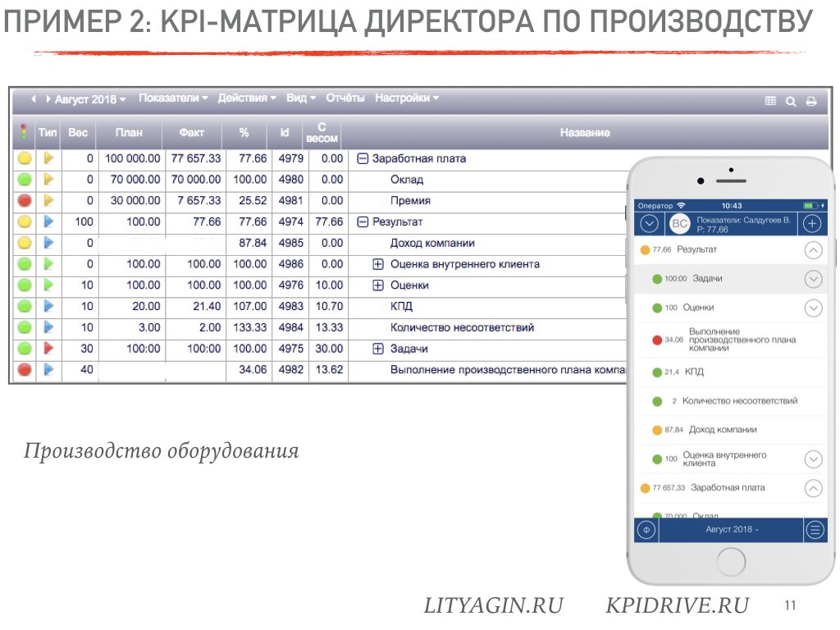Click red status light of Премия row
Screen dimensions: 840x630
point(25,200)
